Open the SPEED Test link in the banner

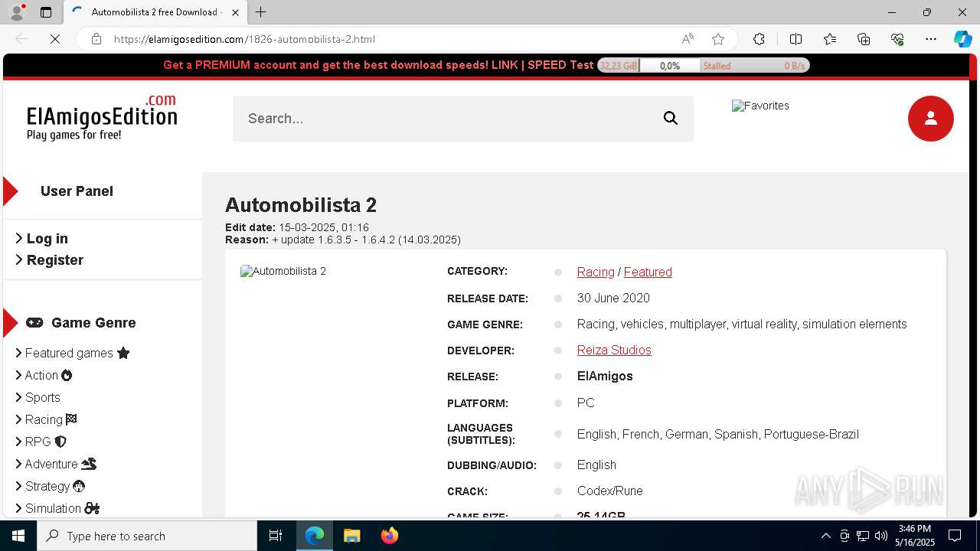(560, 65)
